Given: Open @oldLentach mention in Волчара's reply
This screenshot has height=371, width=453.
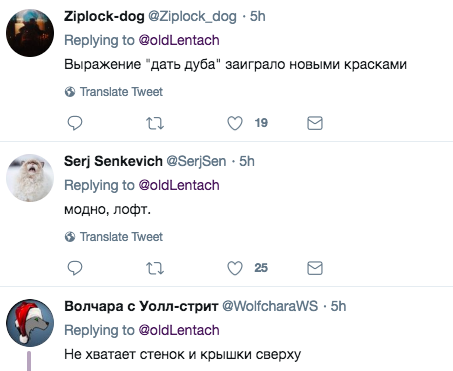Looking at the screenshot, I should [179, 330].
